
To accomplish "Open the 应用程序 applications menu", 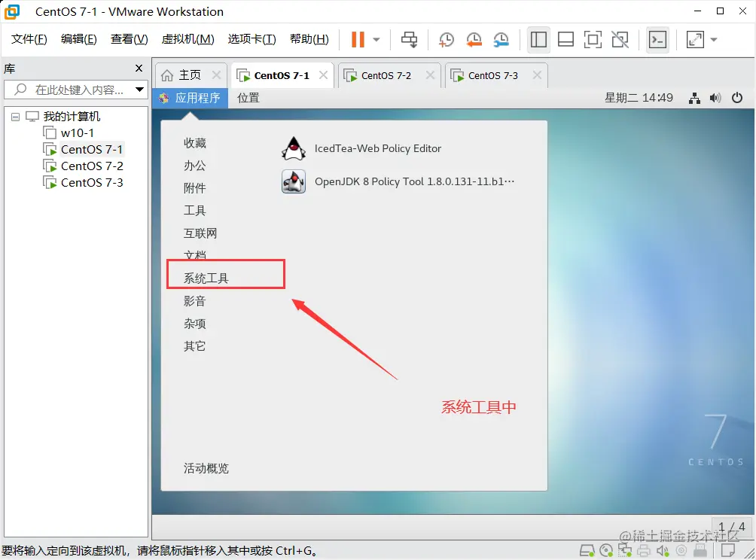I will coord(191,99).
